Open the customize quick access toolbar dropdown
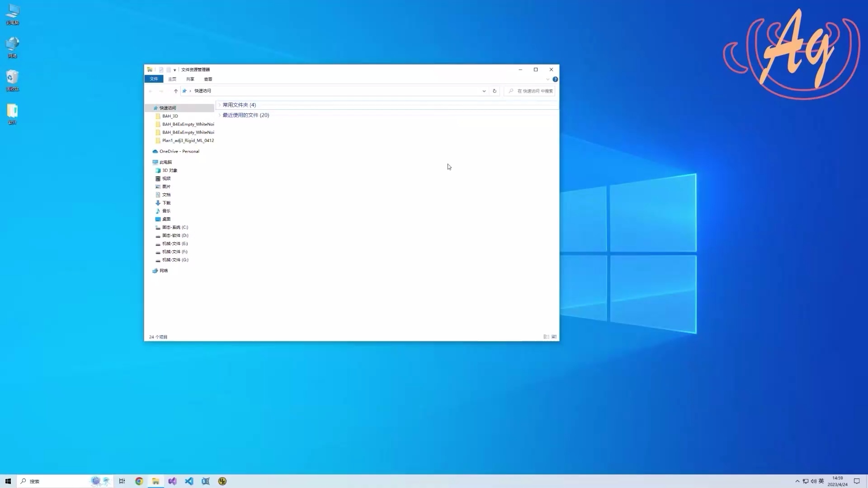Image resolution: width=868 pixels, height=488 pixels. (x=175, y=70)
